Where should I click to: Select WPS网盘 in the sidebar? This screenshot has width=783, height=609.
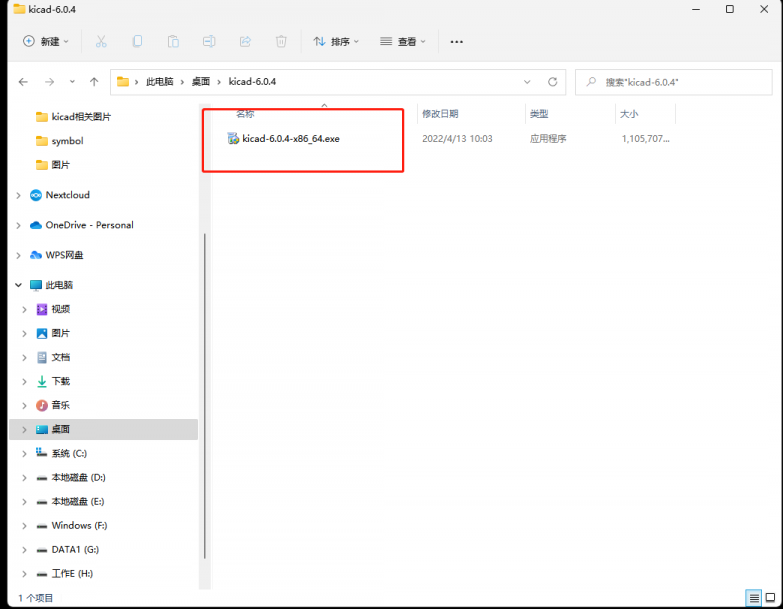click(x=56, y=255)
